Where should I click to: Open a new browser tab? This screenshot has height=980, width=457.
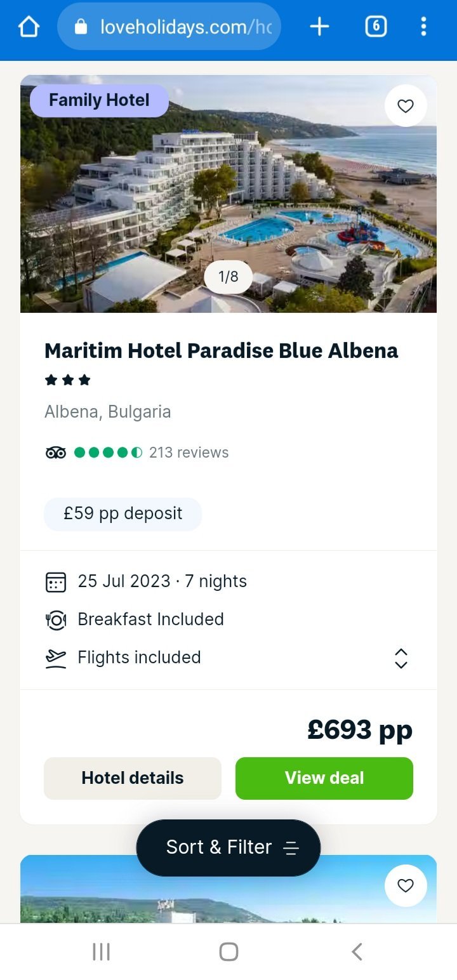click(x=319, y=27)
